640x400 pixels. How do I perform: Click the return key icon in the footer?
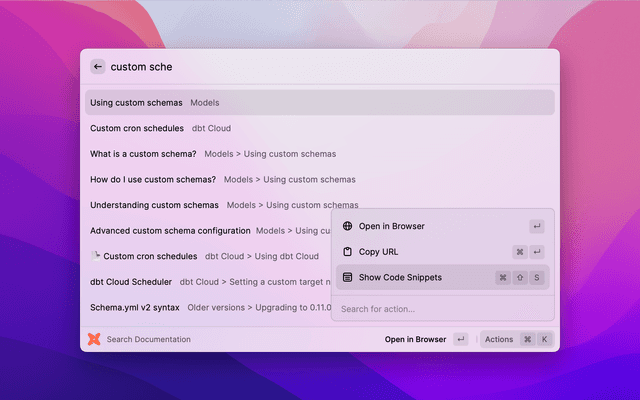pos(460,339)
